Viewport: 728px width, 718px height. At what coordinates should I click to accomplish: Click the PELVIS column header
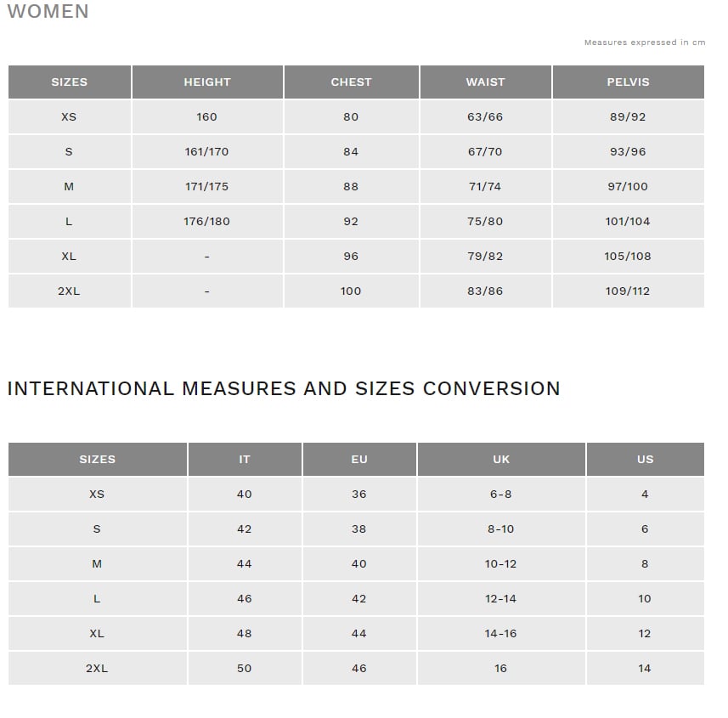(x=628, y=82)
